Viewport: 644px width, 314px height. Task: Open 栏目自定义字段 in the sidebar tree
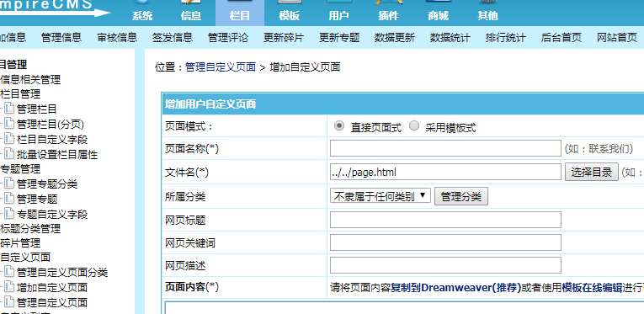pos(52,140)
